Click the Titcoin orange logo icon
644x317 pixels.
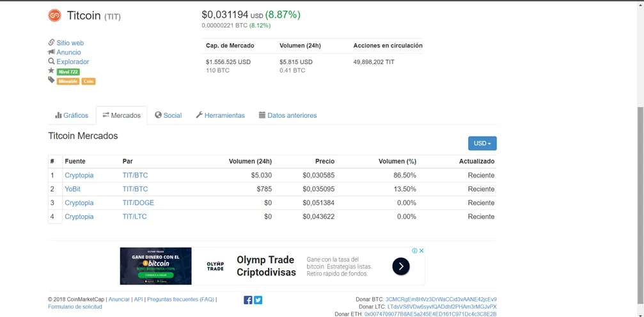(54, 15)
